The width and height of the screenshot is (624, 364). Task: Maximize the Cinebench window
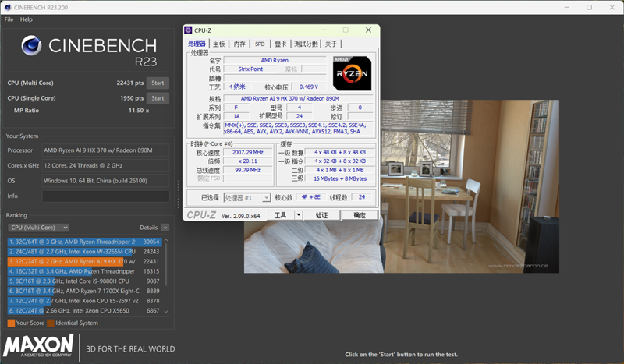(x=590, y=7)
